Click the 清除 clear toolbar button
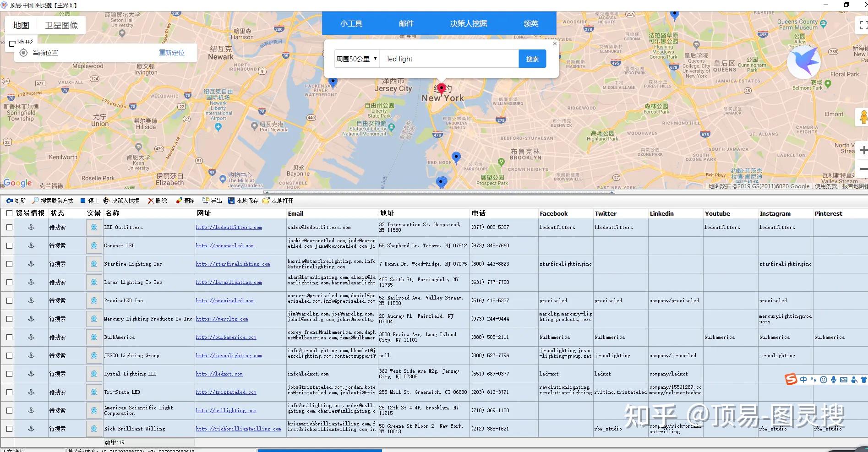Viewport: 868px width, 452px height. click(x=185, y=201)
